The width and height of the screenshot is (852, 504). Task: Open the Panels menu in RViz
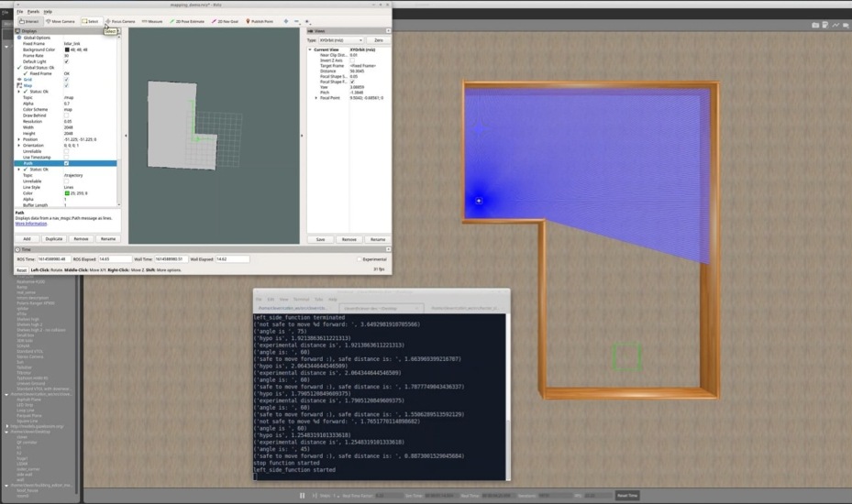point(33,11)
